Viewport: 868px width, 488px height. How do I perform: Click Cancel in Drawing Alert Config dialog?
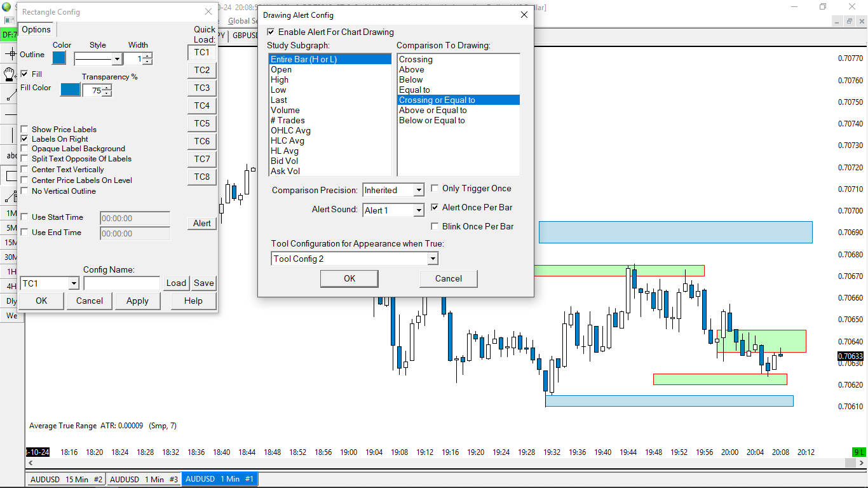[449, 278]
